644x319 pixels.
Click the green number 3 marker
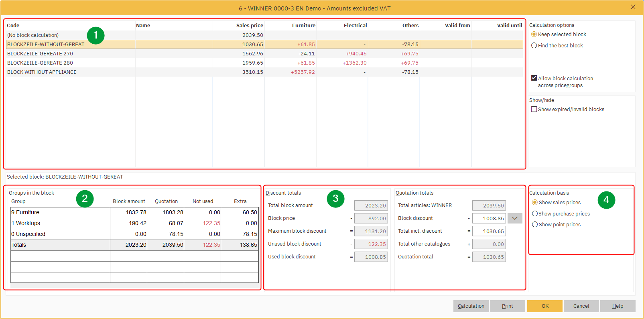(x=335, y=199)
